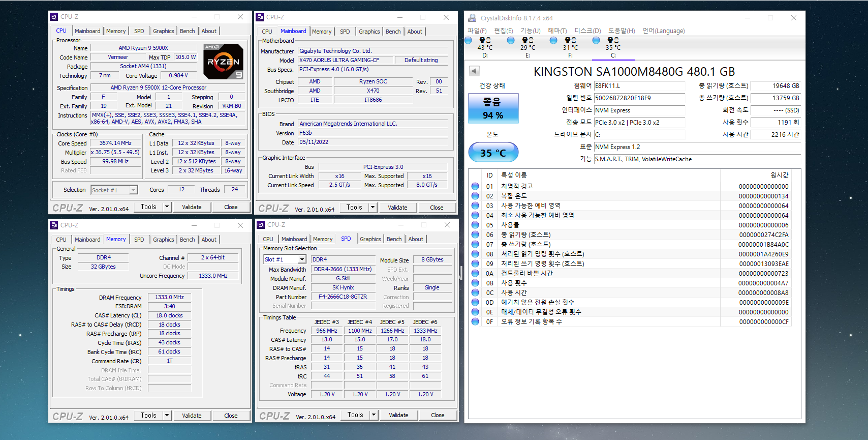Screen dimensions: 868x440
Task: Click status orb for attribute 02
Action: tap(475, 196)
